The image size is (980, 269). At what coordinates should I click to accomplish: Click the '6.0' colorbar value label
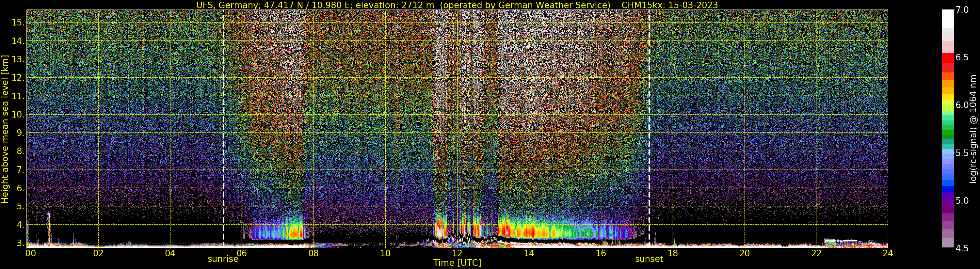962,105
